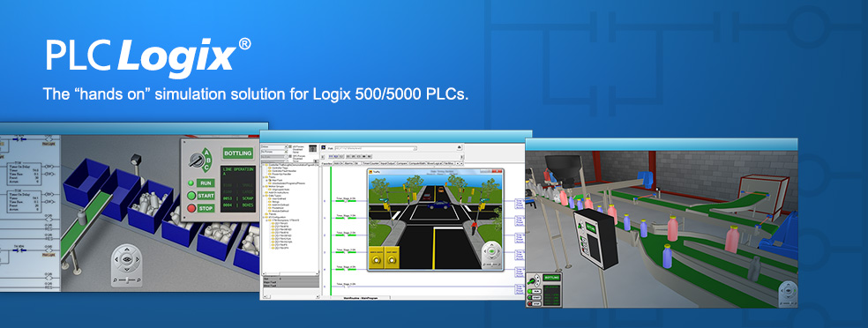The width and height of the screenshot is (868, 328).
Task: Click the second yellow crosswalk pushbutton in Traffic window
Action: [392, 259]
